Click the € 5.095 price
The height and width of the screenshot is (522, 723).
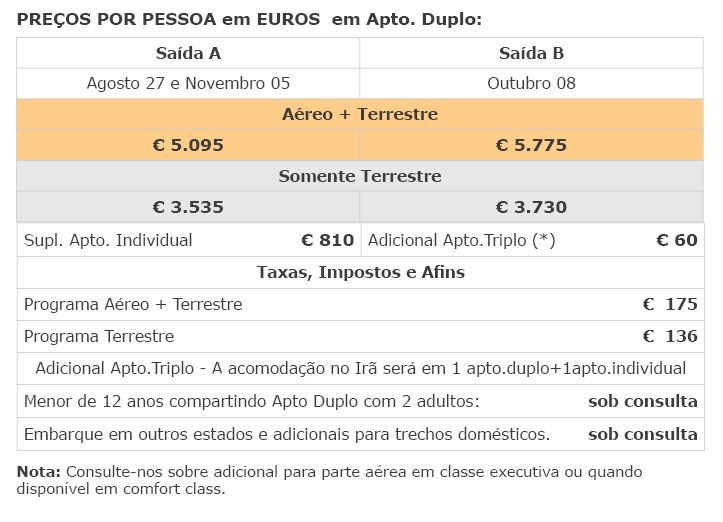pos(188,145)
